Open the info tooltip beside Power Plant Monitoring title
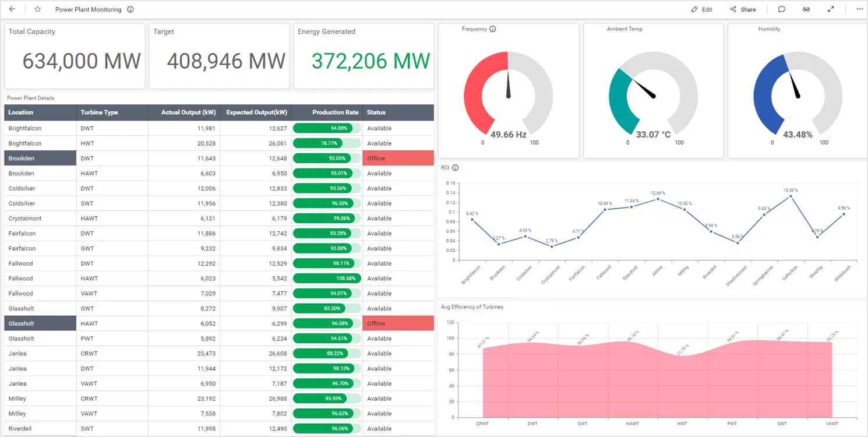Image resolution: width=868 pixels, height=437 pixels. pos(130,9)
